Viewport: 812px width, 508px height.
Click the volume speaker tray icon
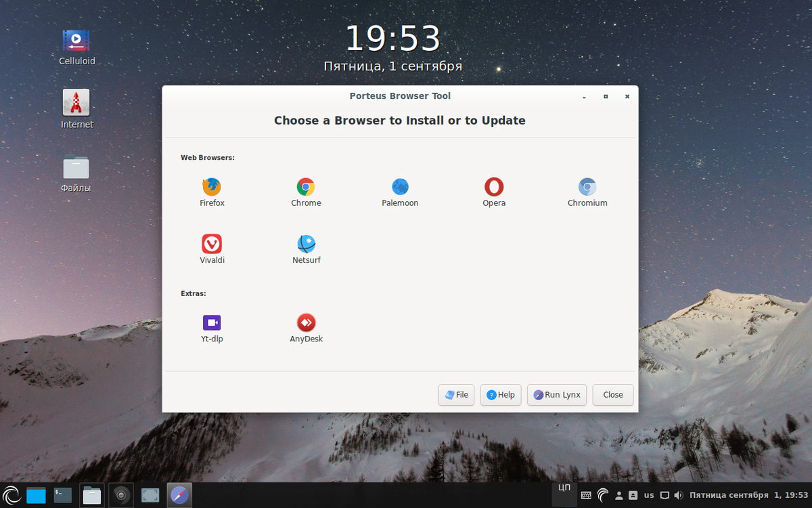679,496
